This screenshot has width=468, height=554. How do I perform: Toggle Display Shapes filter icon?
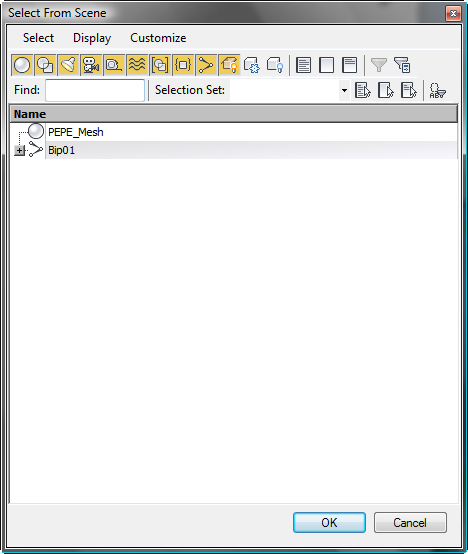45,65
